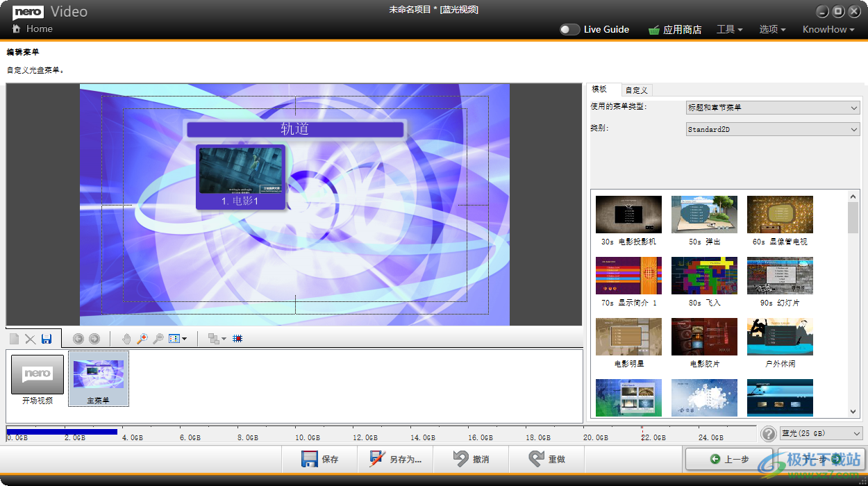
Task: Select the 1. 电影1 button in preview
Action: (240, 201)
